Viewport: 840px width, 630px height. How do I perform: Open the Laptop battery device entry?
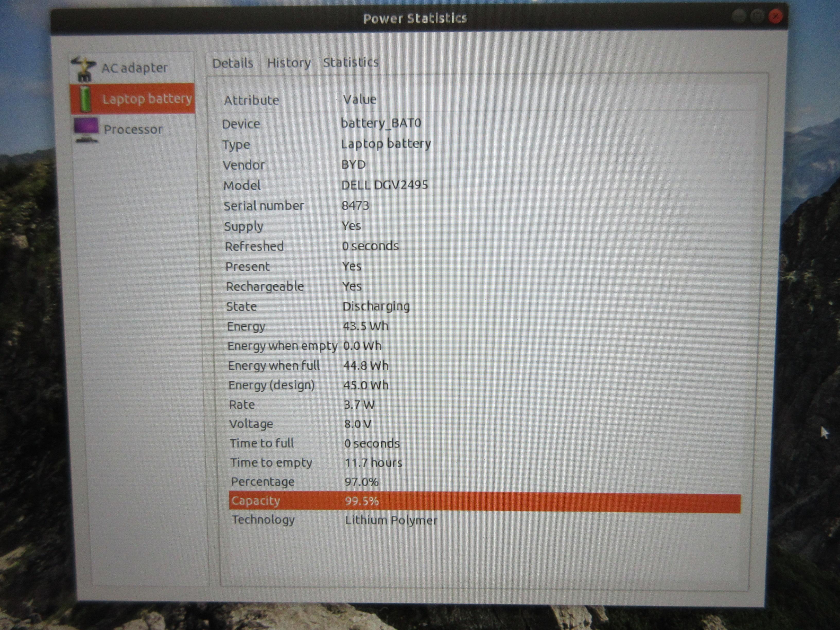coord(133,99)
